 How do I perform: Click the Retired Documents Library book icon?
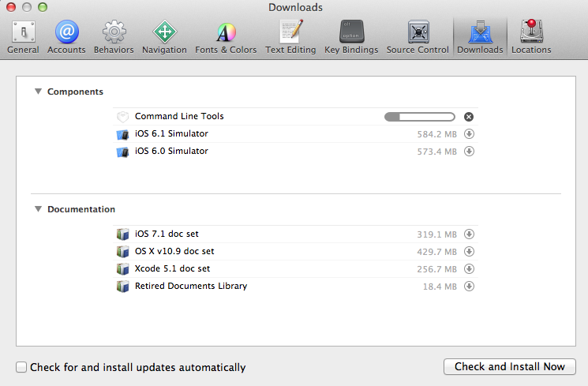click(122, 287)
